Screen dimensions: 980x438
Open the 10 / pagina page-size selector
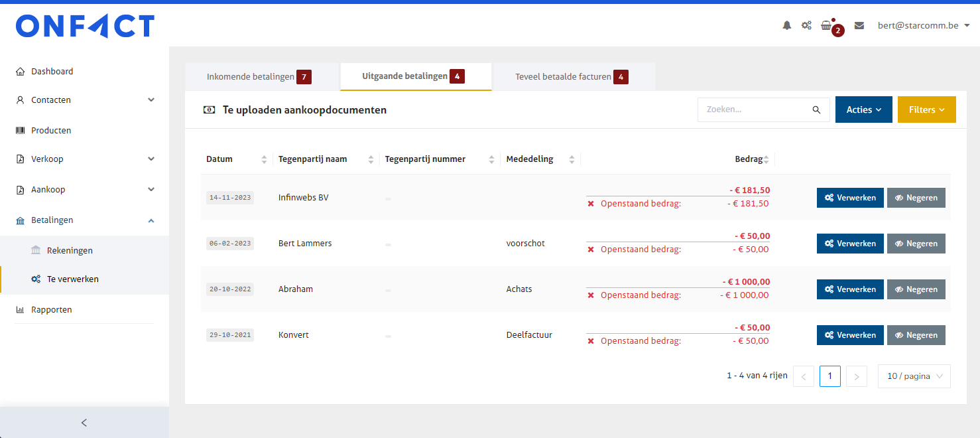tap(914, 376)
